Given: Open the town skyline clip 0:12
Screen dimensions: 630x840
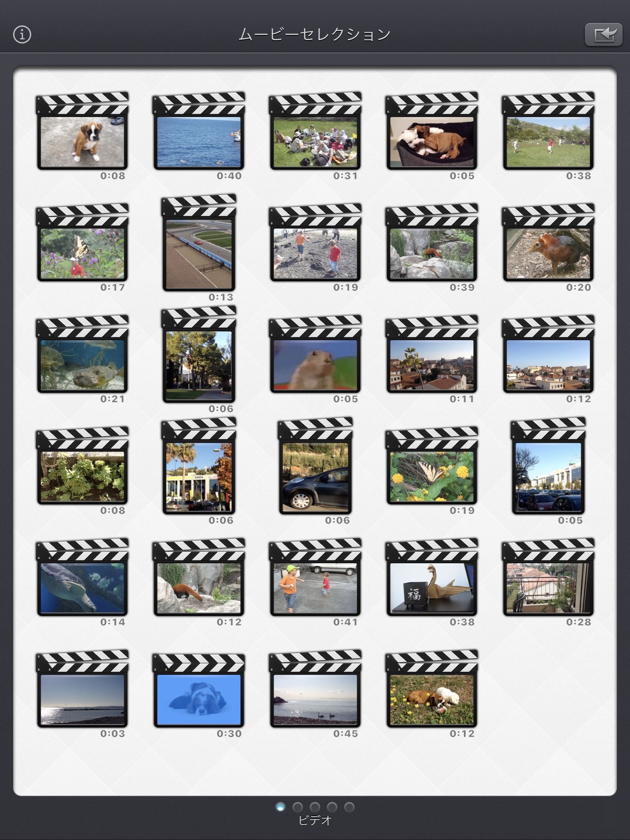Looking at the screenshot, I should (548, 354).
